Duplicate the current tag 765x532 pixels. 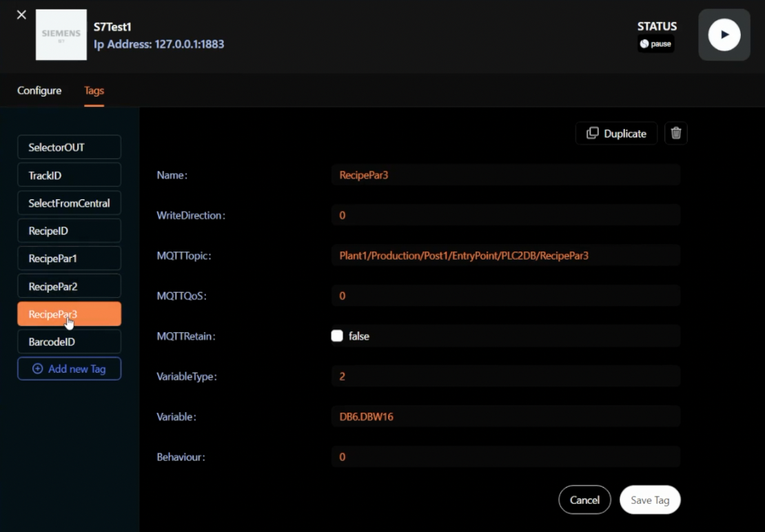point(616,134)
